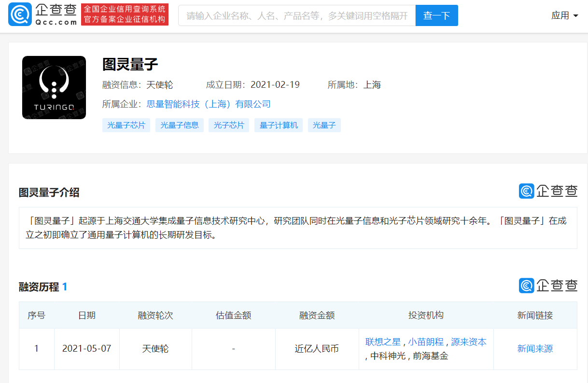Image resolution: width=588 pixels, height=383 pixels.
Task: Click the 2021-05-07 date cell
Action: pos(87,349)
